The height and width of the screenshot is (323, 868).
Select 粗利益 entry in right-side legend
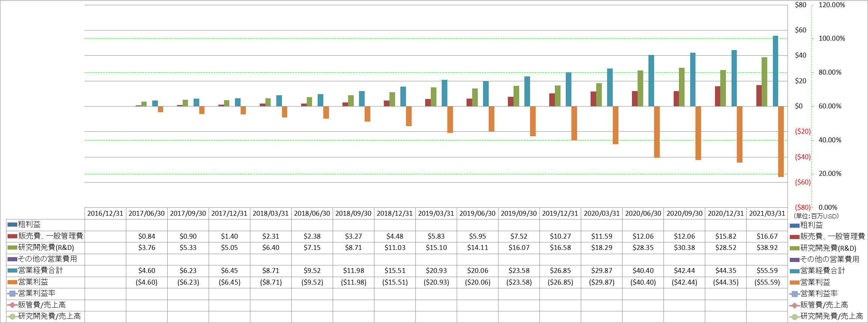806,225
